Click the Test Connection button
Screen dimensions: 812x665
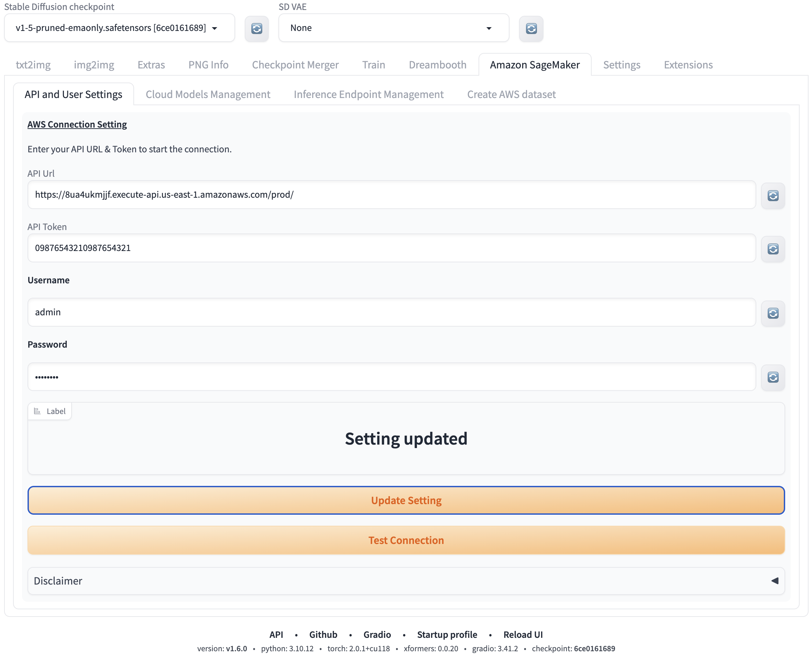click(x=406, y=540)
